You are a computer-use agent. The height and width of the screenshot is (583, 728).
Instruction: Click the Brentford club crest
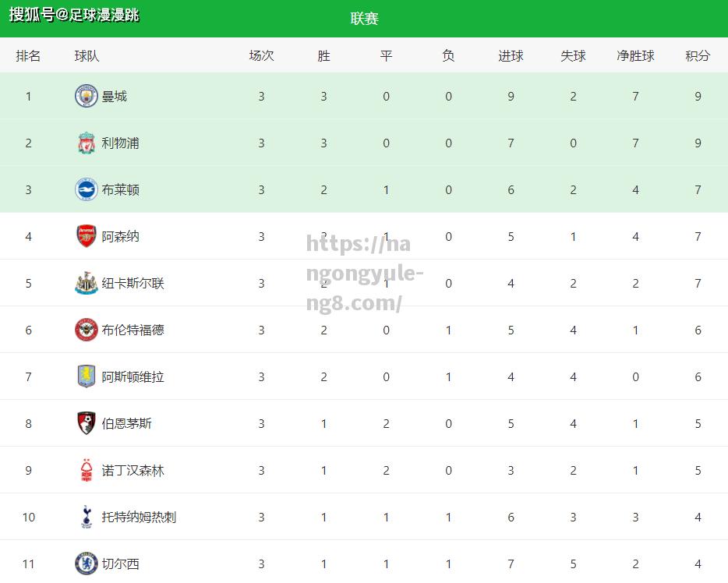(87, 330)
